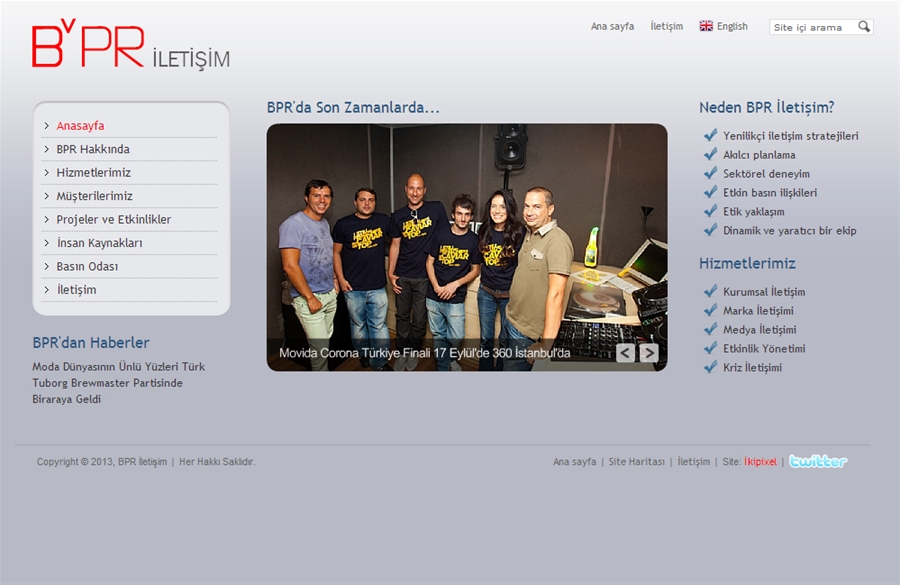This screenshot has height=585, width=900.
Task: Open the Hizmetlerimiz heading on the right
Action: [747, 264]
